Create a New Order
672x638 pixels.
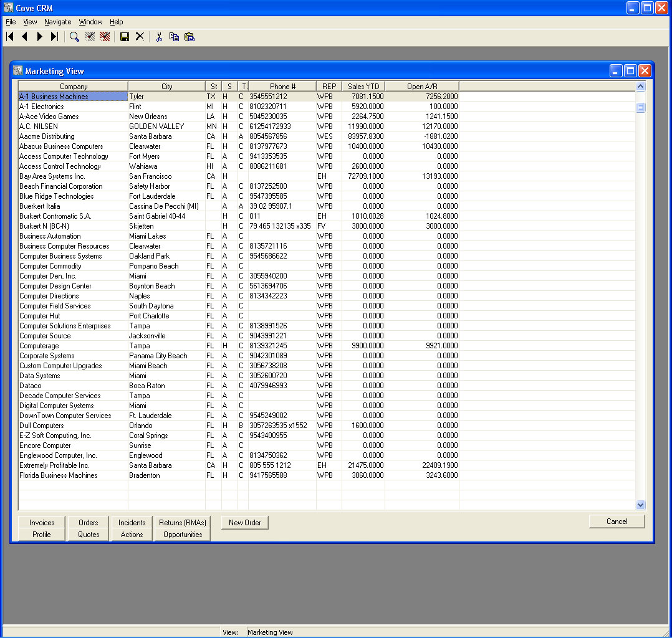point(245,522)
